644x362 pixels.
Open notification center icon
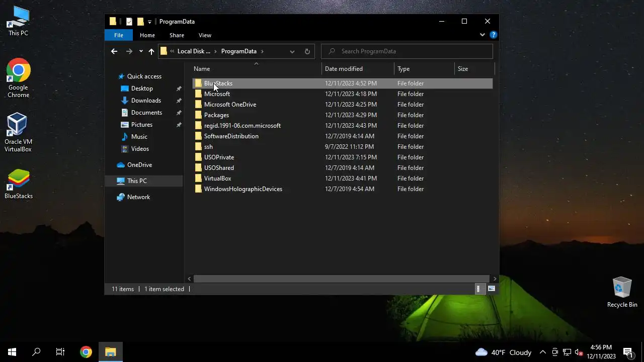[x=628, y=352]
